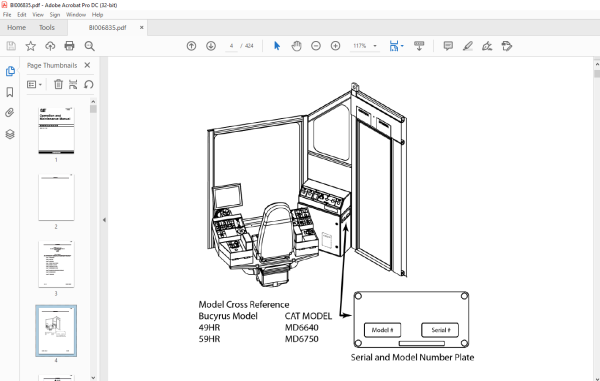The image size is (600, 381).
Task: Zoom out with minus button
Action: [x=316, y=46]
